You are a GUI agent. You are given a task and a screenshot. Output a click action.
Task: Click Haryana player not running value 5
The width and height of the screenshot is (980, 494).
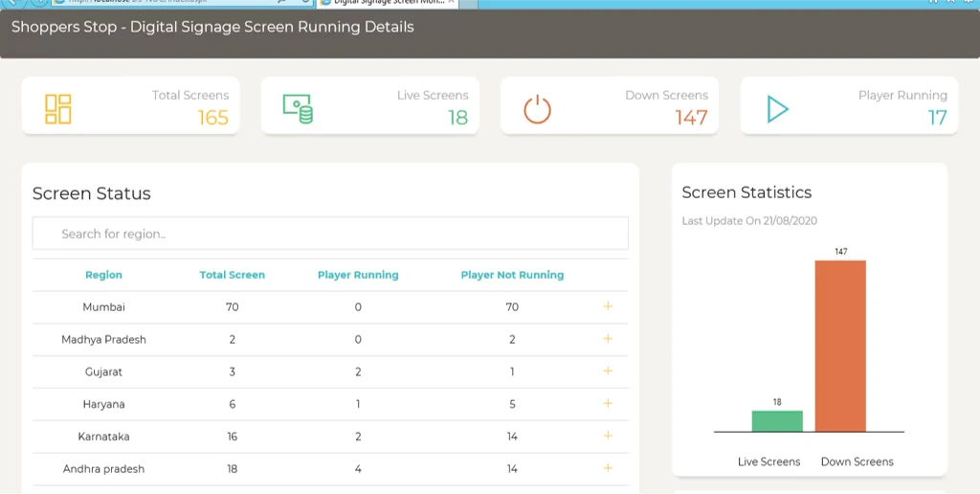pyautogui.click(x=513, y=405)
